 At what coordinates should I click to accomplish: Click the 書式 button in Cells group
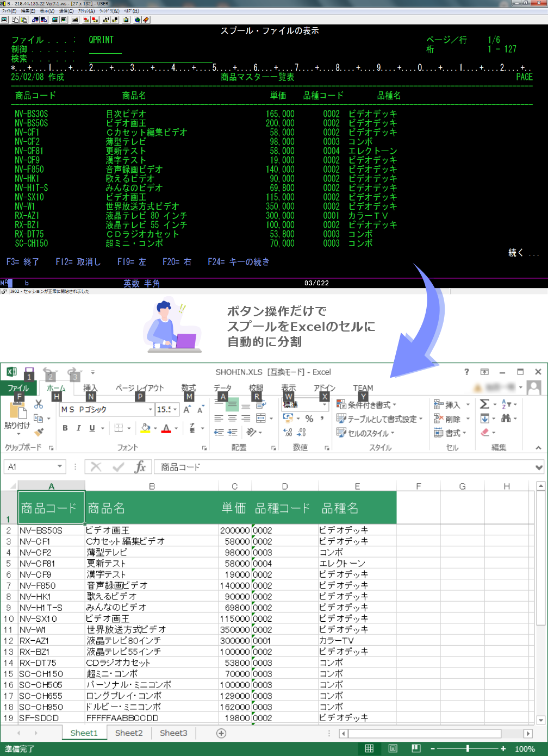pos(450,433)
